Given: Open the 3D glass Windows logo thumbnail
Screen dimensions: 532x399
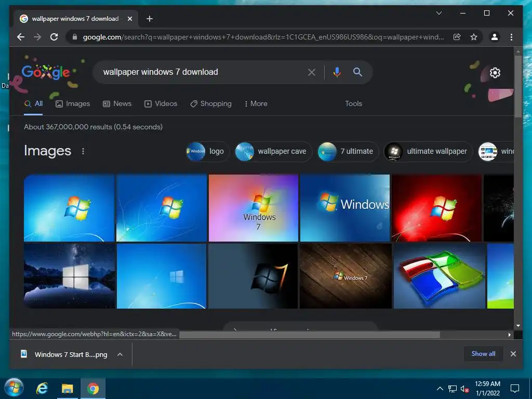Looking at the screenshot, I should click(x=440, y=276).
